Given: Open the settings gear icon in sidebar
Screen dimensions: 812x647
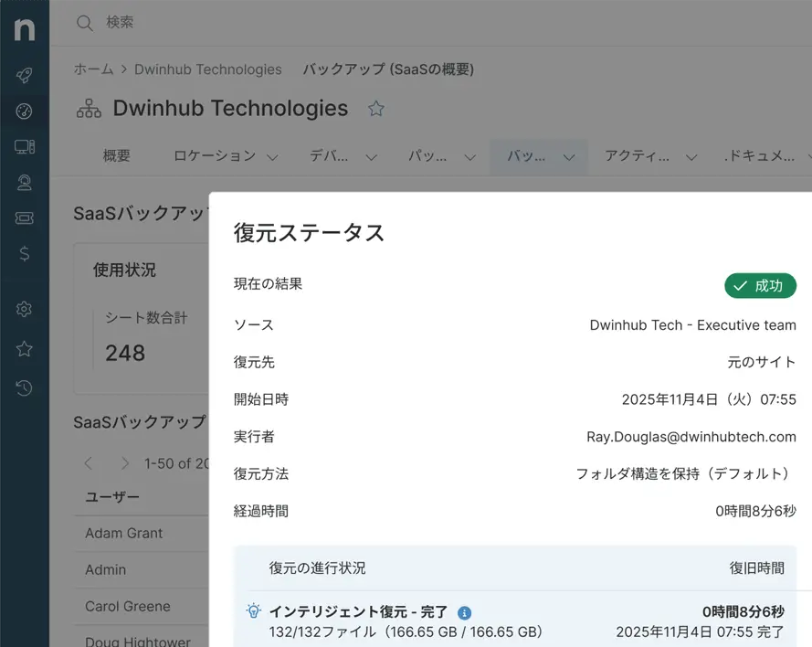Looking at the screenshot, I should (x=24, y=309).
